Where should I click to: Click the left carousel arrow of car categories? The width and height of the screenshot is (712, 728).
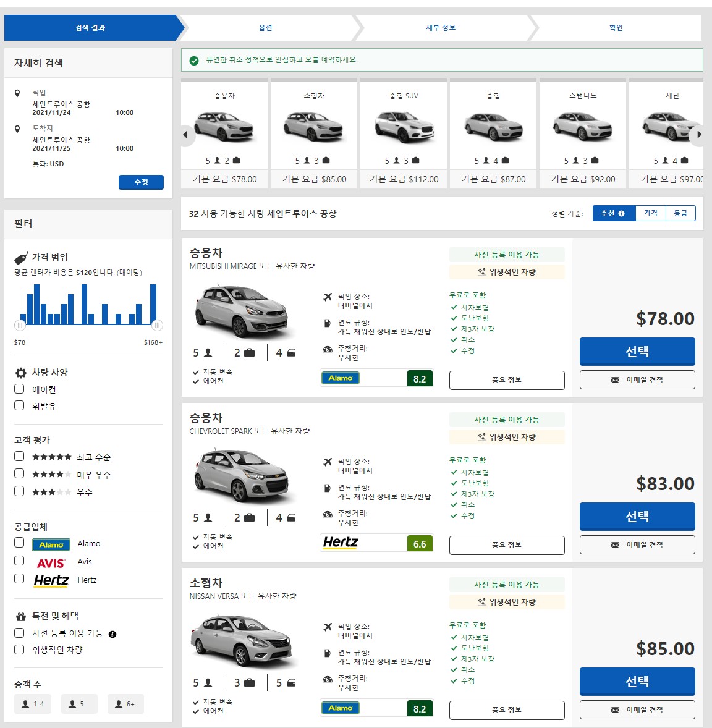(x=186, y=135)
